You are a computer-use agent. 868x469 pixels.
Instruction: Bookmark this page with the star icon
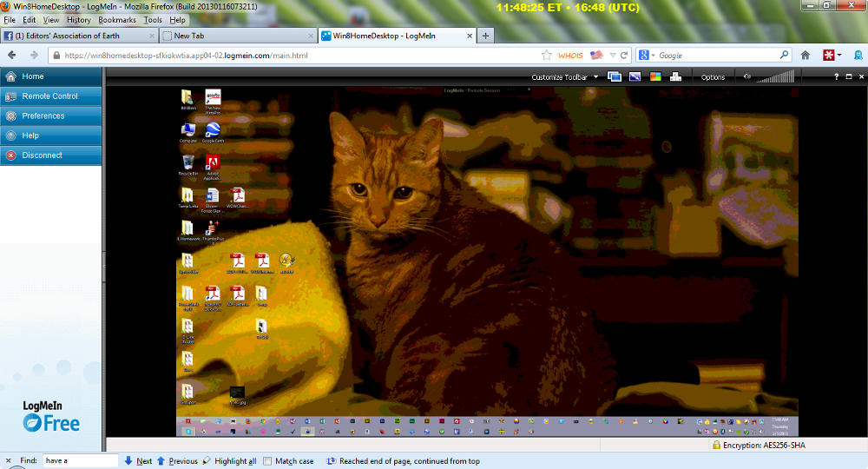(546, 56)
